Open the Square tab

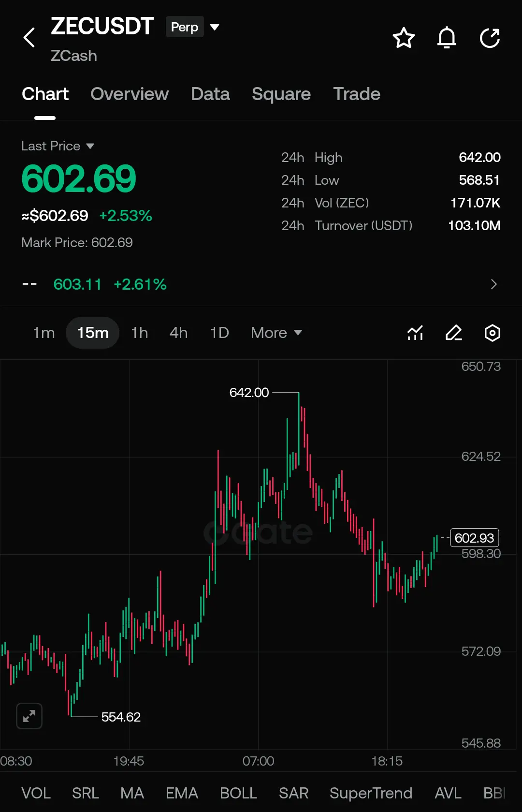(x=281, y=94)
